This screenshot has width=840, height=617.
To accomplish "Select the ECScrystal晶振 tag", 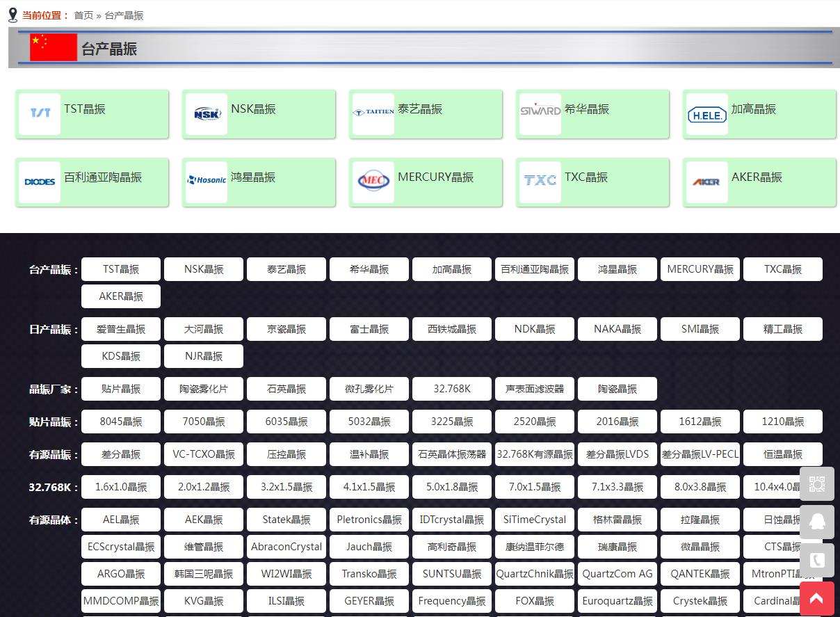I will (x=121, y=547).
